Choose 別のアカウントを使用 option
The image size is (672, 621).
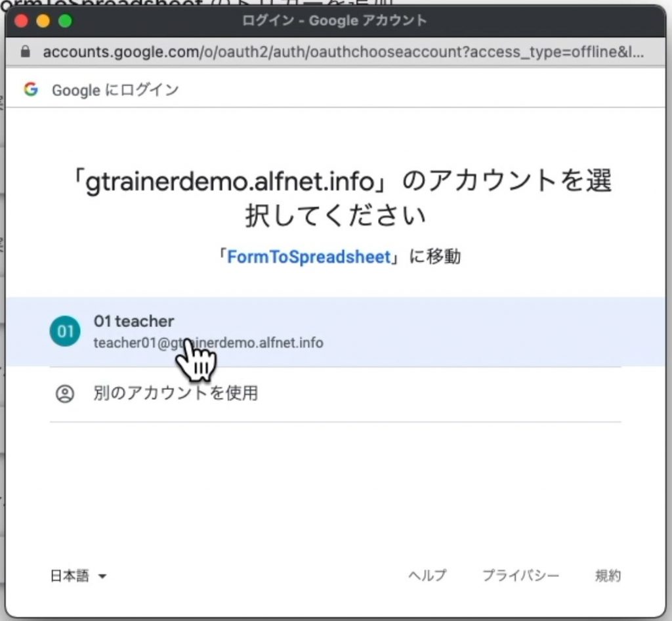pos(335,394)
